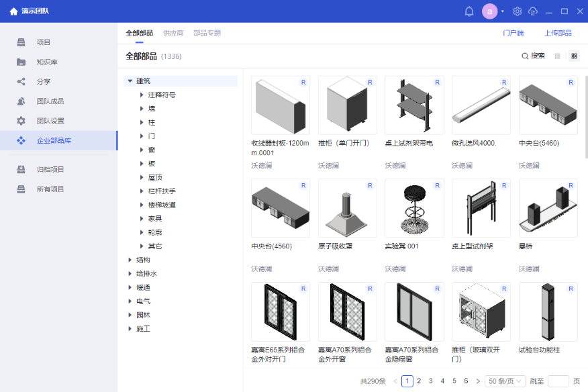Open 嘉寓E65系列铝合金外对开门 thumbnail

pos(281,311)
